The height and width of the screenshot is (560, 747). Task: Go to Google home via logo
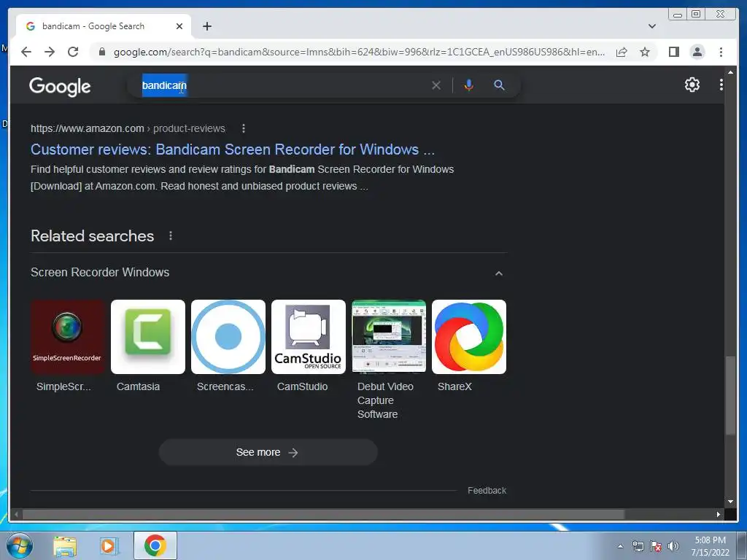[x=60, y=86]
